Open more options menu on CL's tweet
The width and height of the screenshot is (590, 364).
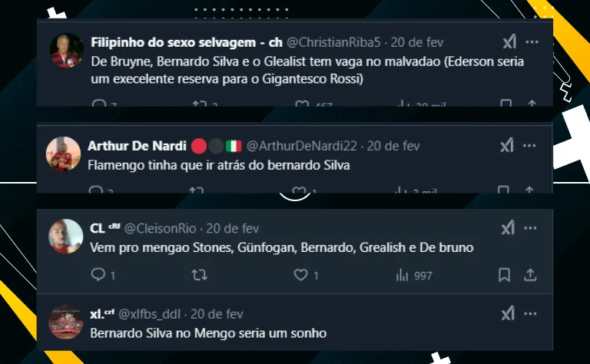(529, 229)
